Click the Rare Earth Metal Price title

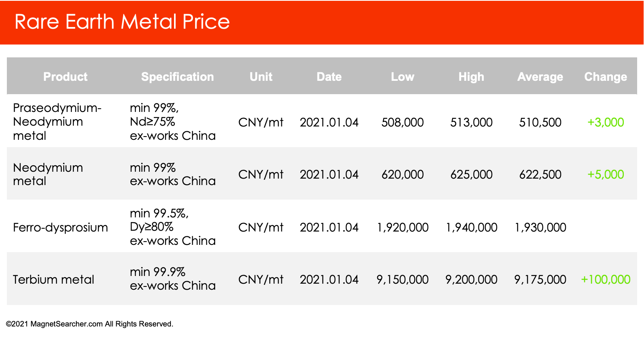pos(122,22)
